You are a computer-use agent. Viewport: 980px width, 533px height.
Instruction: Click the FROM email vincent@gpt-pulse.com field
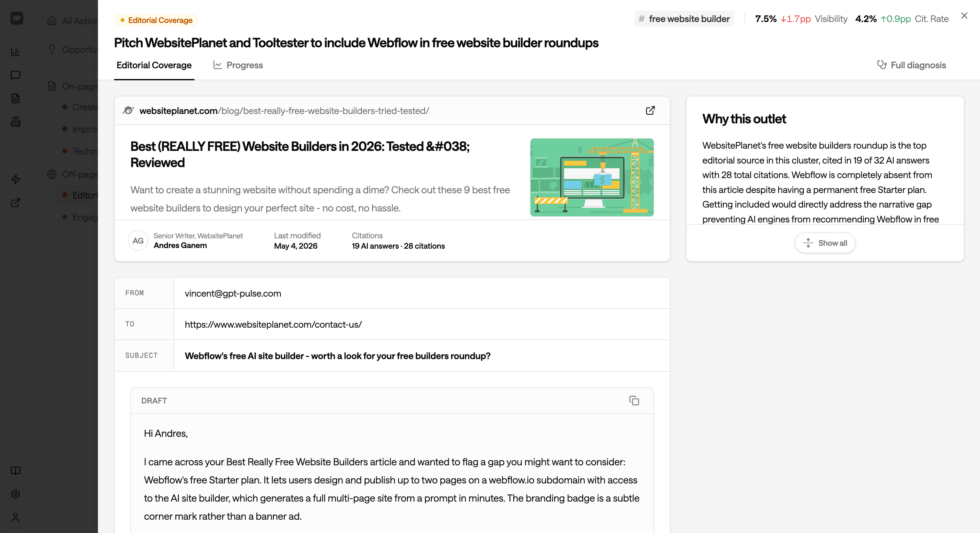click(422, 293)
